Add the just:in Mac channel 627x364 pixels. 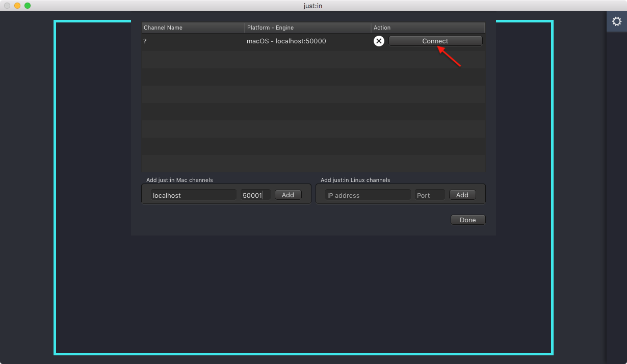click(288, 195)
